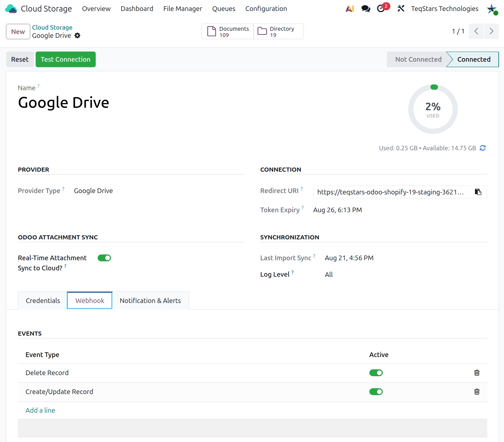
Task: Select the Webhook tab
Action: pyautogui.click(x=90, y=301)
